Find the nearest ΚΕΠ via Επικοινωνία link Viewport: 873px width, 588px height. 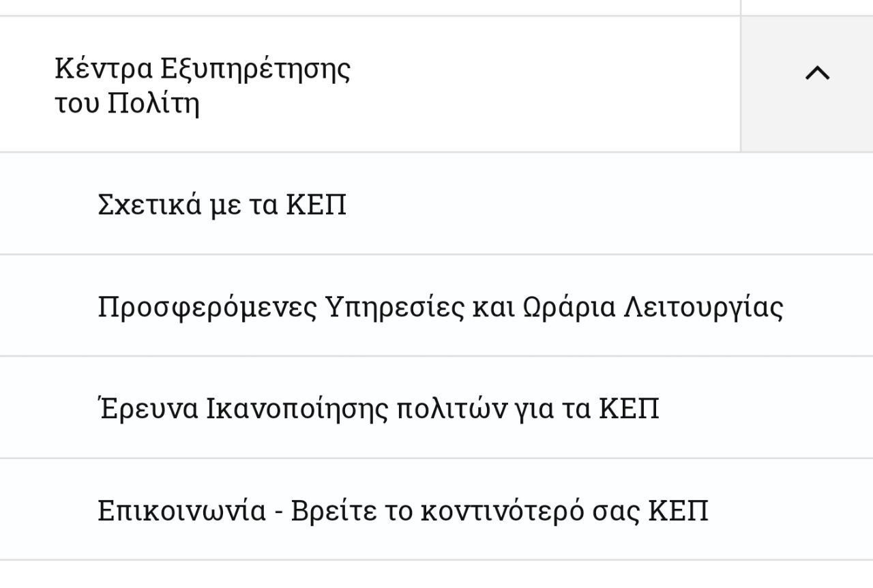click(402, 511)
